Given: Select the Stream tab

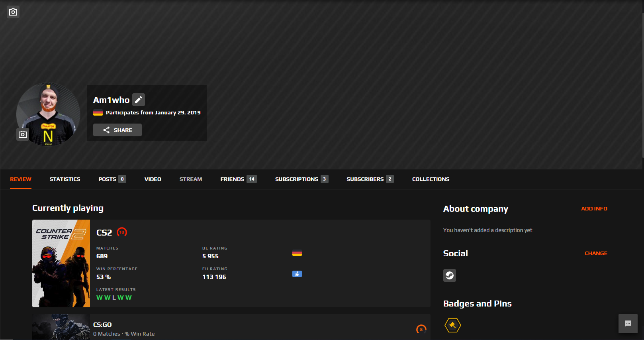Looking at the screenshot, I should [x=191, y=179].
